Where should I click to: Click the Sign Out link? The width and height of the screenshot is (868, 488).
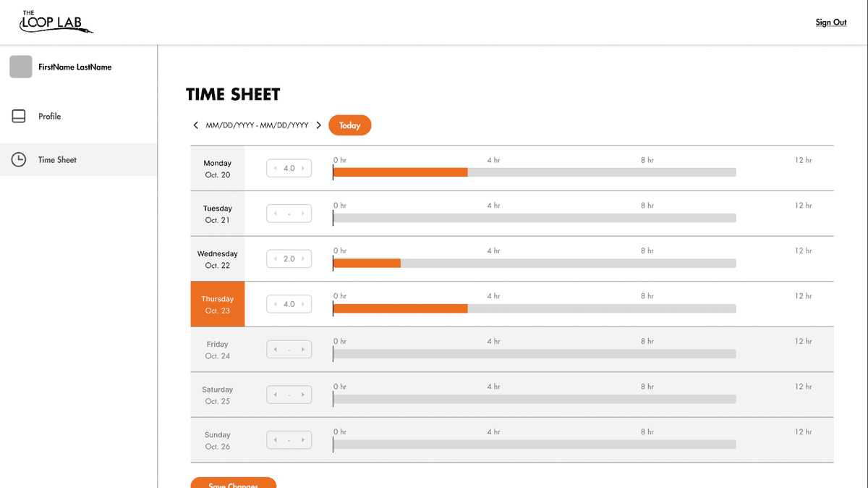pyautogui.click(x=830, y=22)
